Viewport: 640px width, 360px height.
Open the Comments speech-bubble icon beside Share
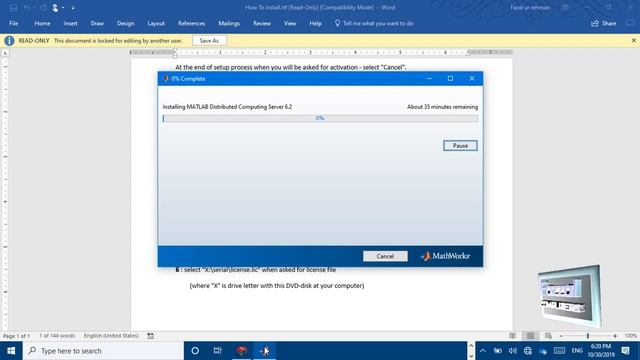[630, 23]
